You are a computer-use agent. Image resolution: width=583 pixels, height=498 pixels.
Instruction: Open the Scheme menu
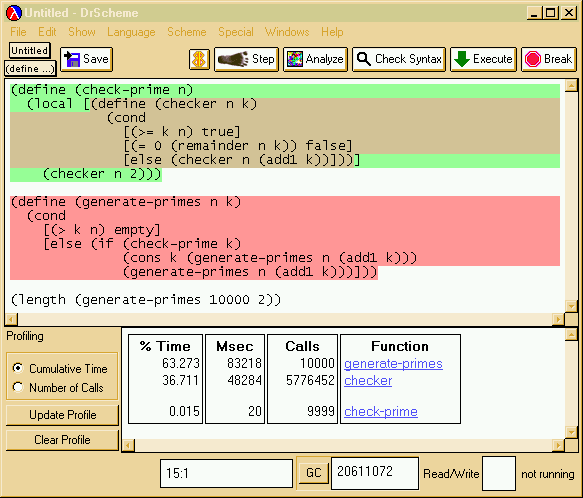[x=187, y=32]
